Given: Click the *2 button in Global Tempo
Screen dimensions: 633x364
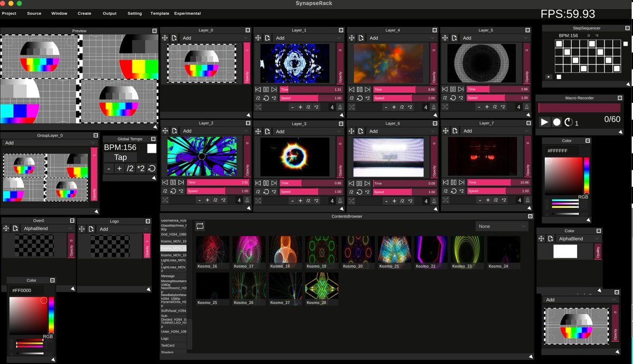Looking at the screenshot, I should tap(140, 168).
